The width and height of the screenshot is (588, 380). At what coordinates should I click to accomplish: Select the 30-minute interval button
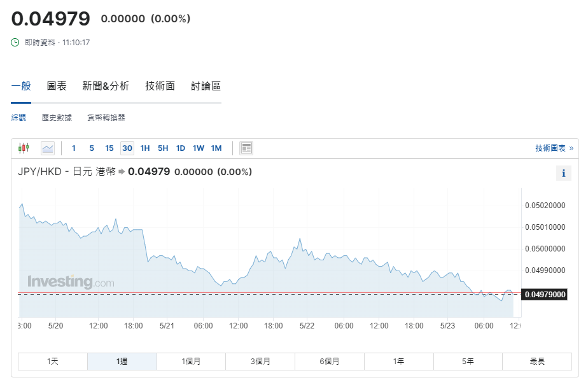tap(127, 148)
